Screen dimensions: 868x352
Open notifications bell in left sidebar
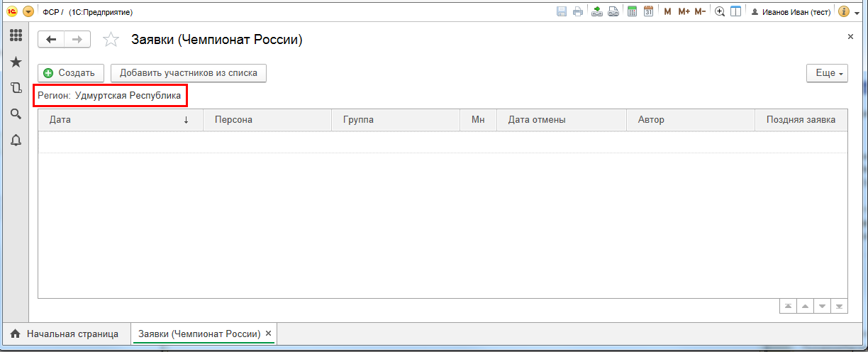(16, 140)
